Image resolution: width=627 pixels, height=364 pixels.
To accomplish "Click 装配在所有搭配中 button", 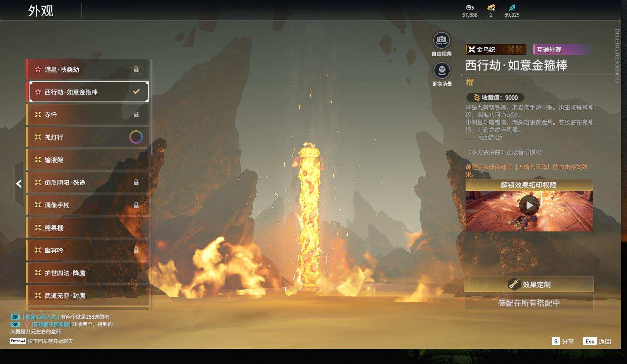I will click(529, 303).
